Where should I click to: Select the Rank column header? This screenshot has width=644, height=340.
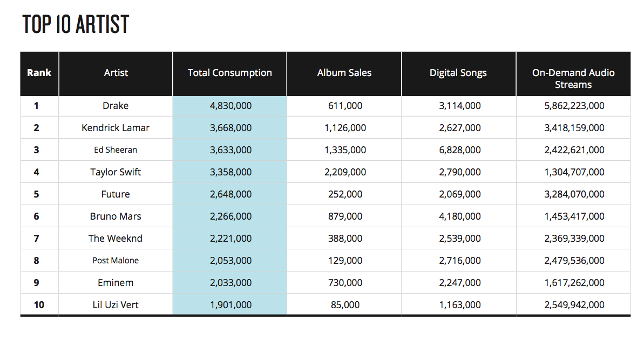[39, 73]
